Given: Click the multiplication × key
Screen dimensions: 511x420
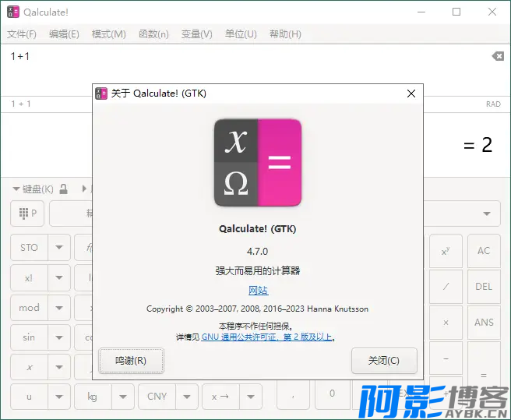Looking at the screenshot, I should (x=446, y=323).
